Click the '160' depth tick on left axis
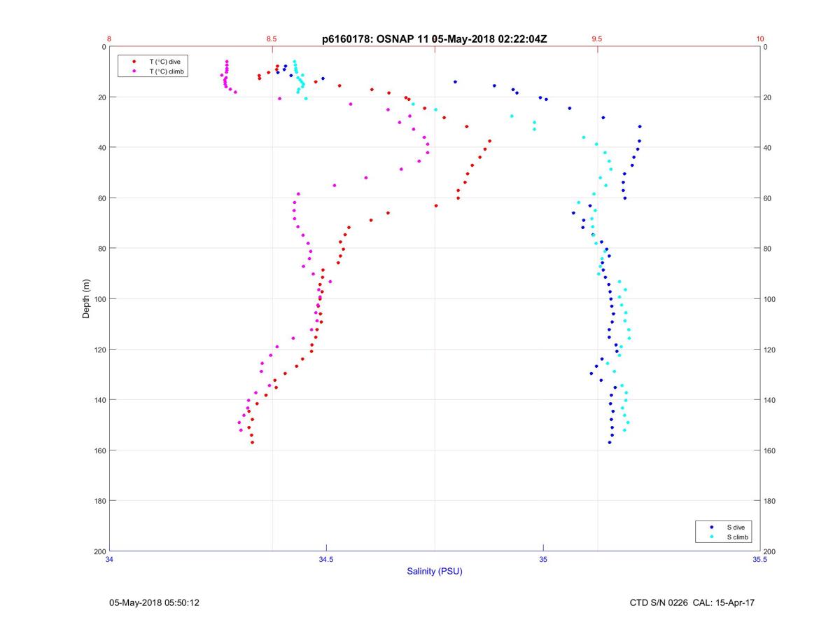840x620 pixels. tap(100, 450)
